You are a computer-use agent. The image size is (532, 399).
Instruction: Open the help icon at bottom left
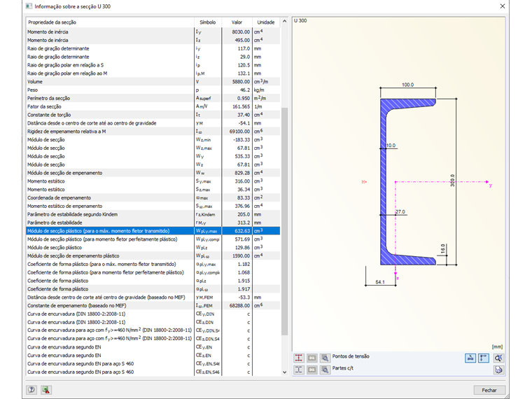click(31, 390)
